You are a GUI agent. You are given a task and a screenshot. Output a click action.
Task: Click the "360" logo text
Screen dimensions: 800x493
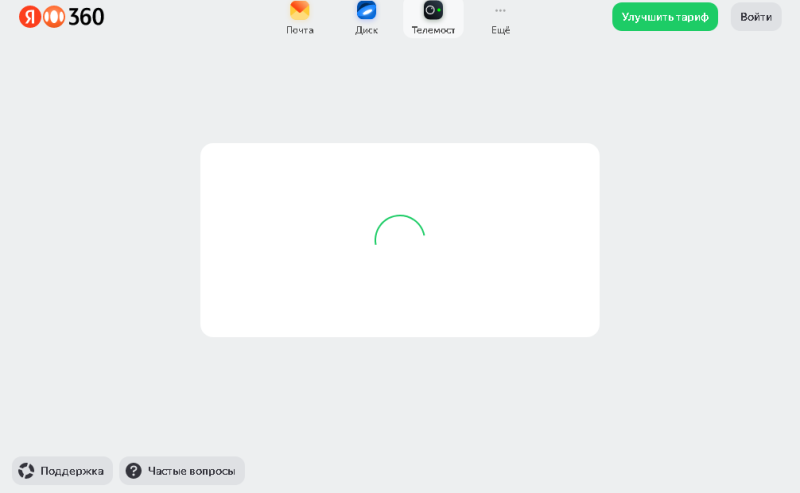86,16
